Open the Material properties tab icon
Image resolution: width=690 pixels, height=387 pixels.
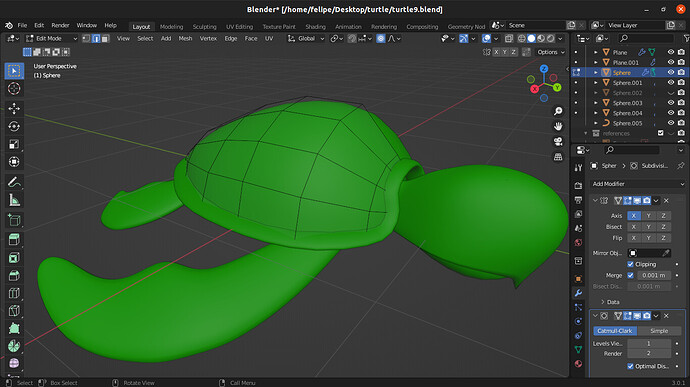pyautogui.click(x=578, y=364)
